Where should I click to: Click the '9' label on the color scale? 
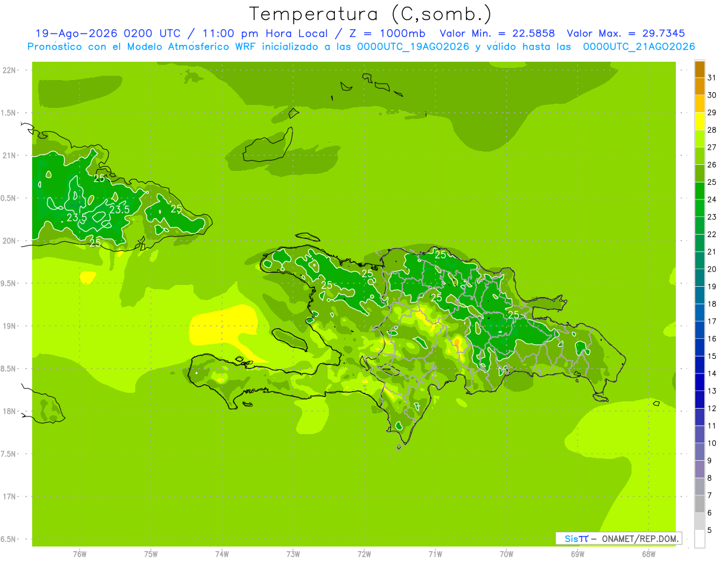(710, 461)
